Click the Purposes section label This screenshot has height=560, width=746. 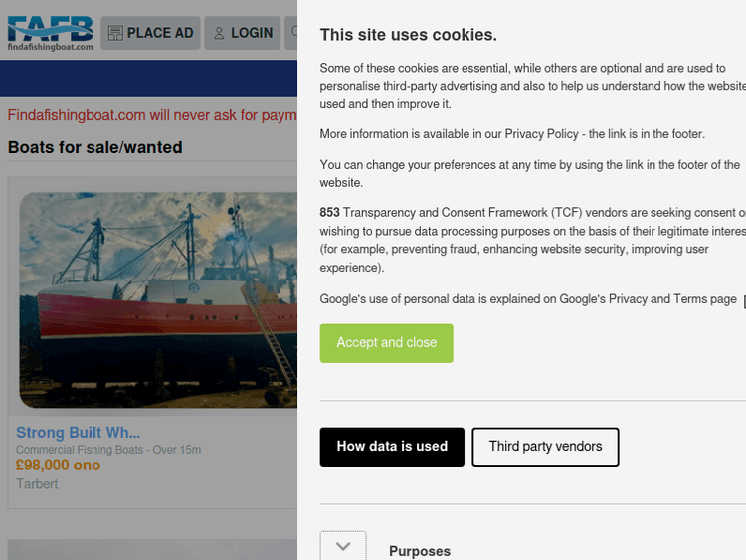tap(419, 551)
